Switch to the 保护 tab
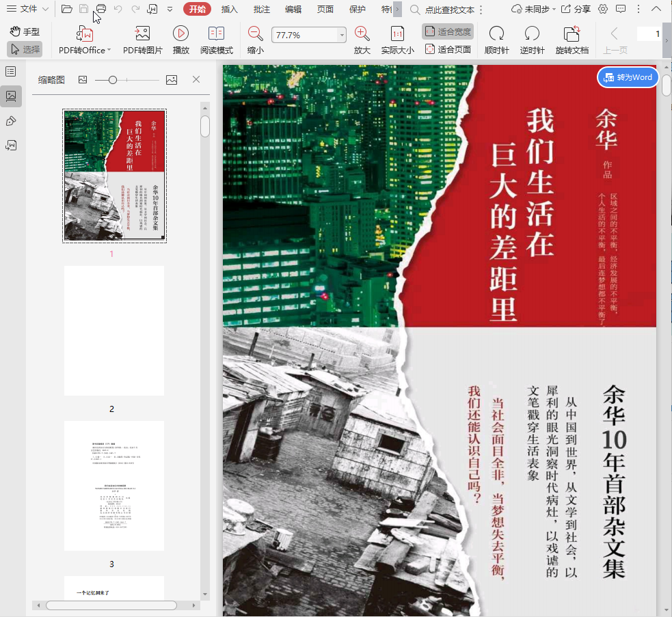 click(357, 9)
